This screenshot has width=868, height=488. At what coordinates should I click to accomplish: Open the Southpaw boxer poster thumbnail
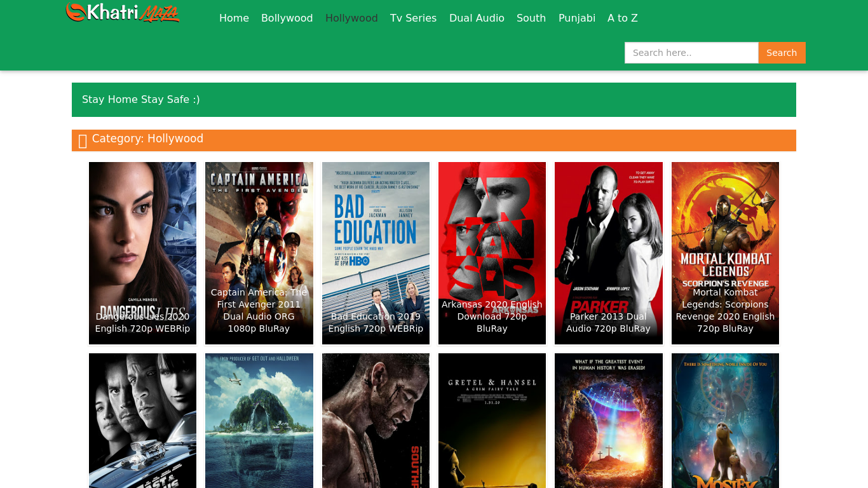tap(376, 421)
